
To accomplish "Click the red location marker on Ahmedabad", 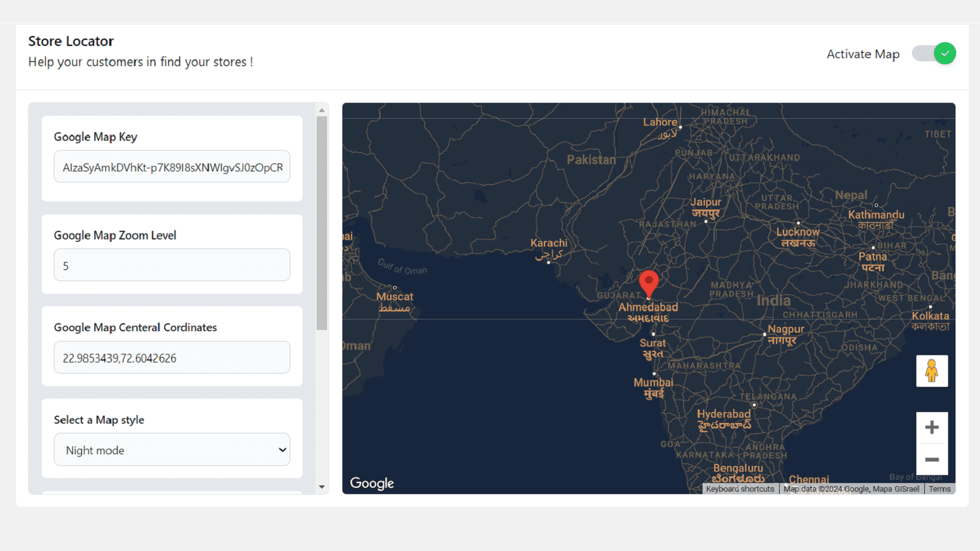I will click(x=649, y=283).
